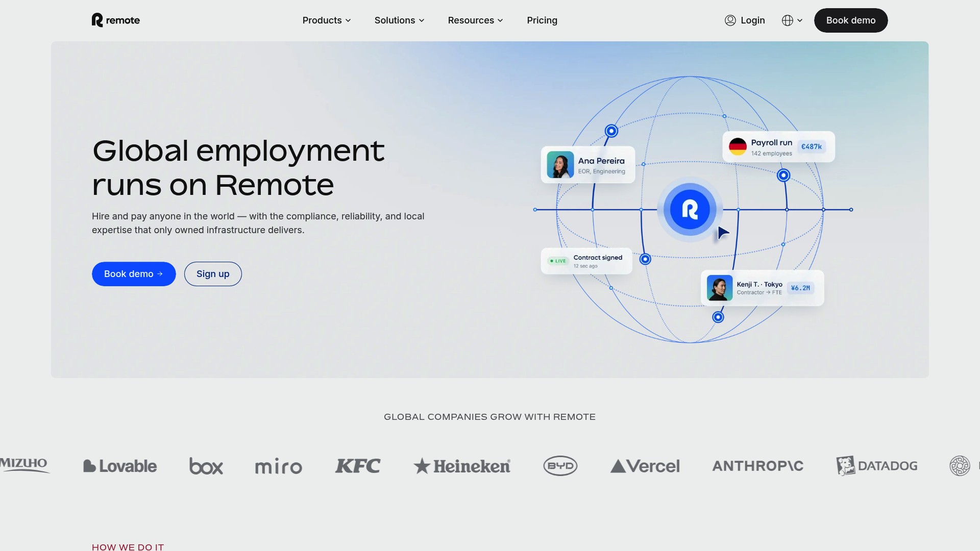Click the circular knot logo after Datadog
980x551 pixels.
960,466
